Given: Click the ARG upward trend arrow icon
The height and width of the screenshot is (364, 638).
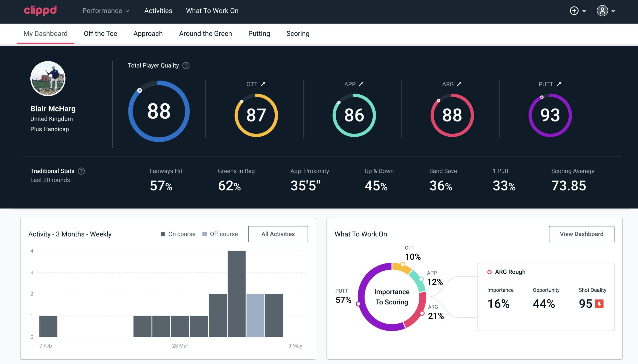Looking at the screenshot, I should [x=460, y=84].
